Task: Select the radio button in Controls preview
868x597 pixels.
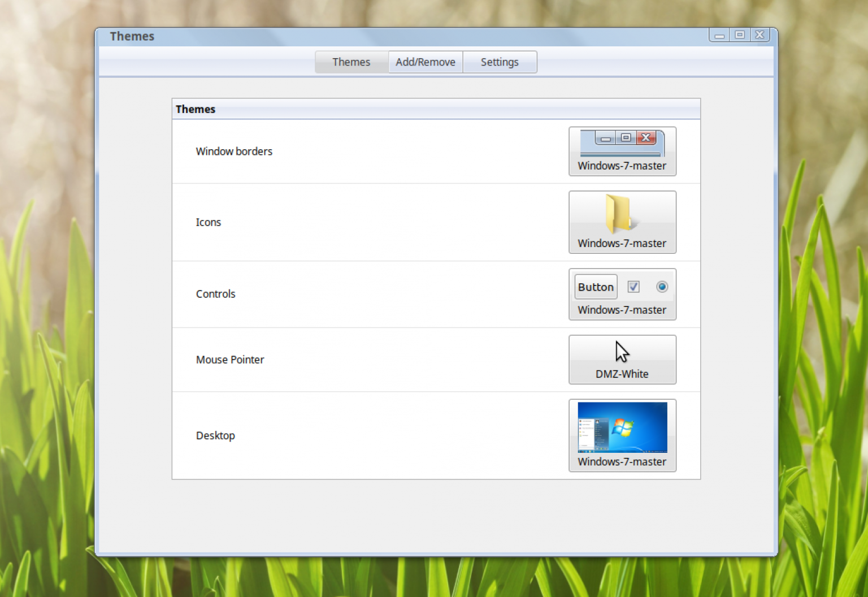Action: tap(662, 287)
